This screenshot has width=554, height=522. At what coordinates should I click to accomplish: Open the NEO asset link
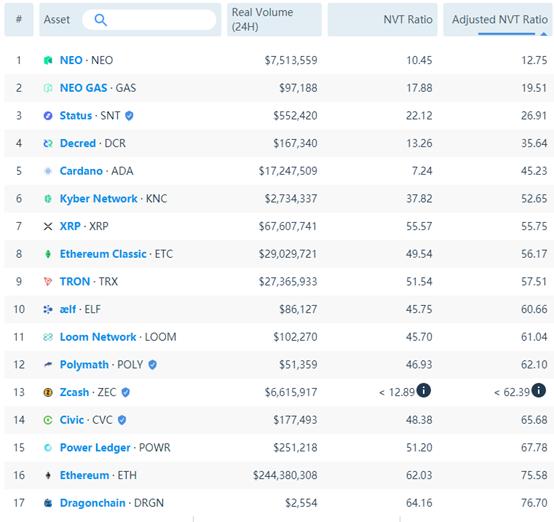tap(71, 60)
